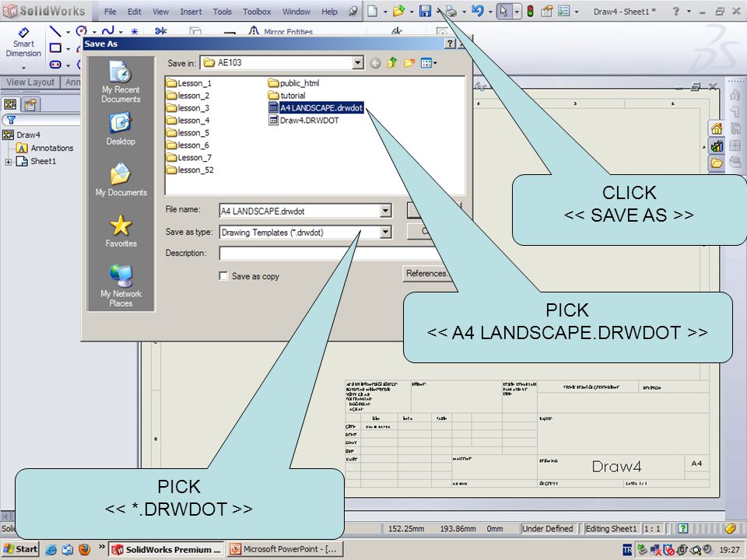
Task: Select the Spline sketch tool
Action: click(107, 31)
